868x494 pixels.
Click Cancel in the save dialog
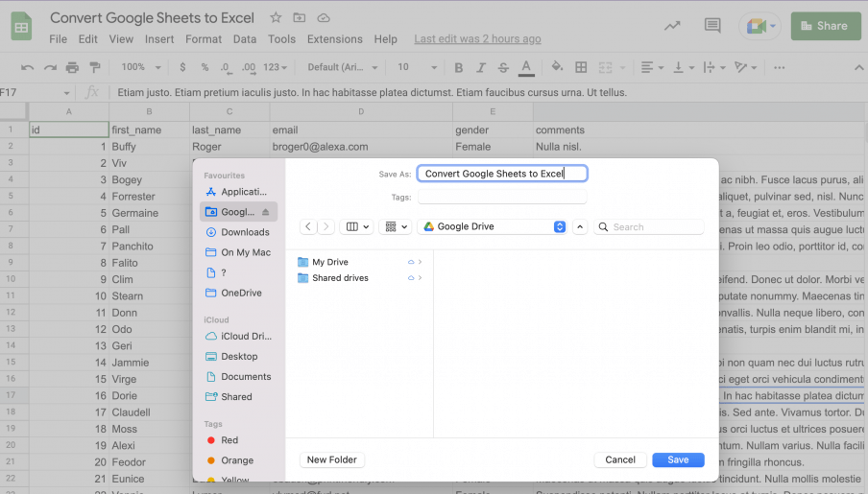point(620,459)
